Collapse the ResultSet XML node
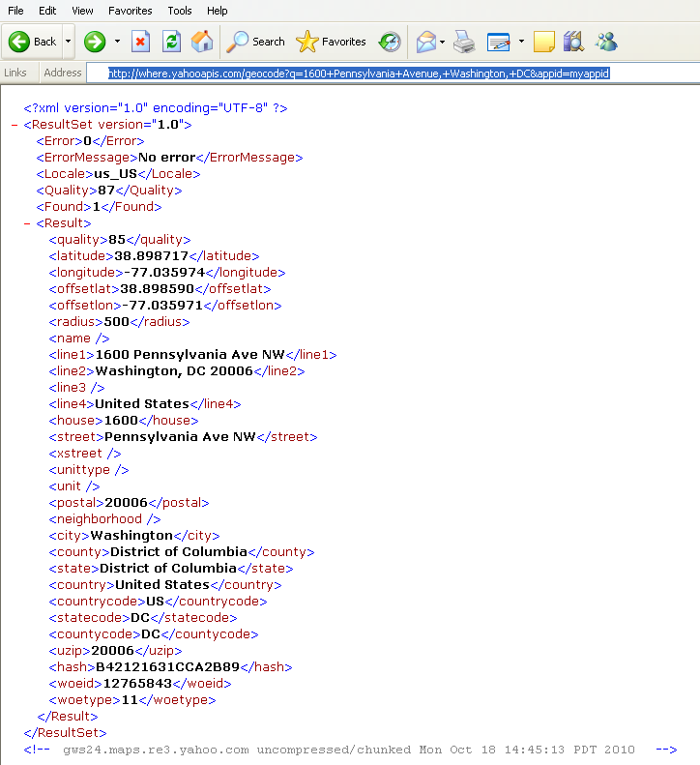The image size is (700, 765). [15, 125]
